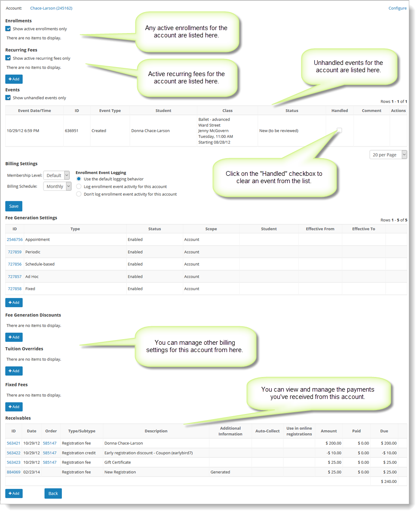Open the 20 per Page dropdown
This screenshot has height=515, width=420.
388,155
